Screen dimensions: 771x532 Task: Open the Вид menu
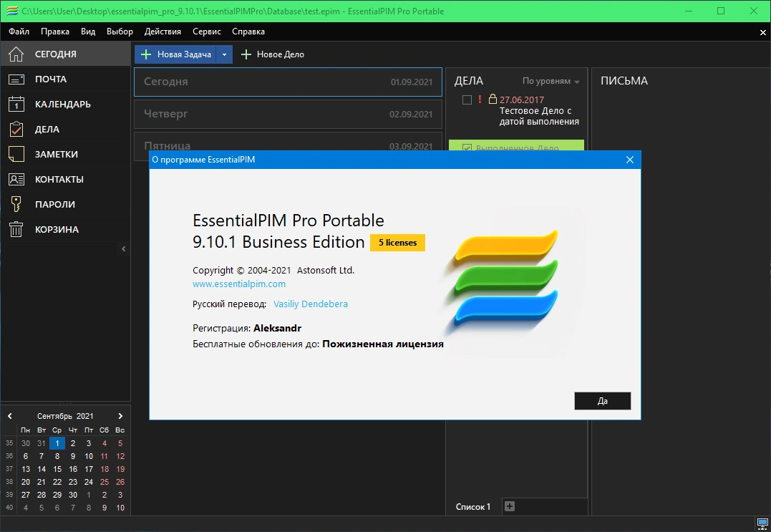[x=88, y=32]
